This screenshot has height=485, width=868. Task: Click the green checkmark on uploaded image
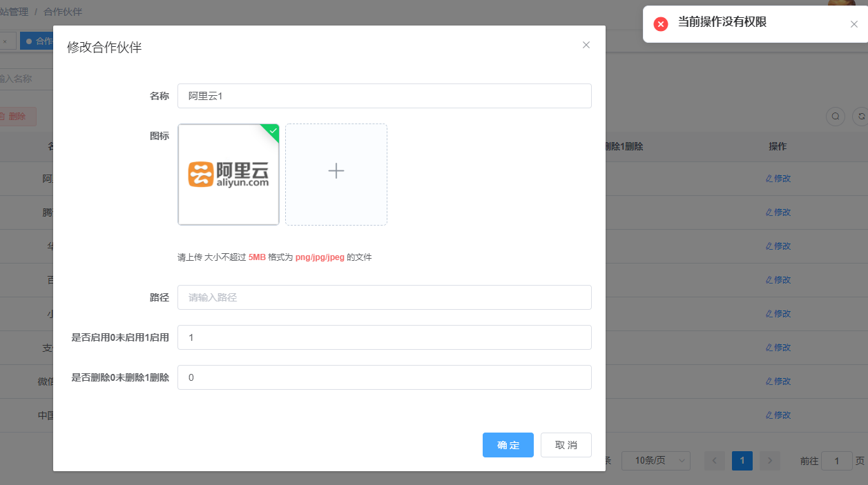click(273, 130)
